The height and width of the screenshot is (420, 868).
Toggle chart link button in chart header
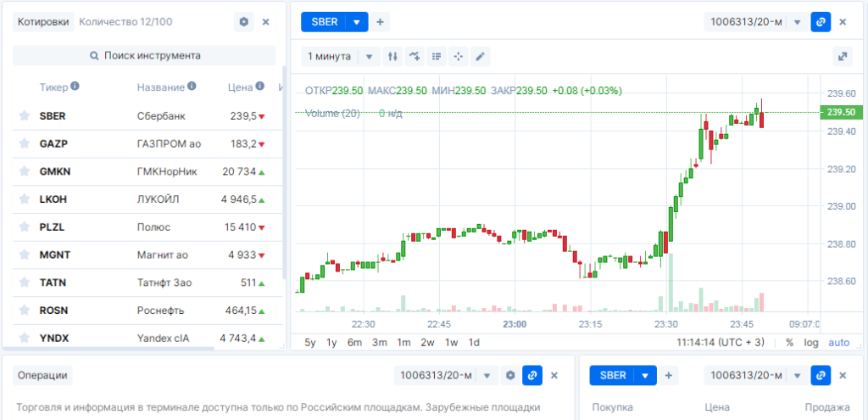tap(820, 22)
